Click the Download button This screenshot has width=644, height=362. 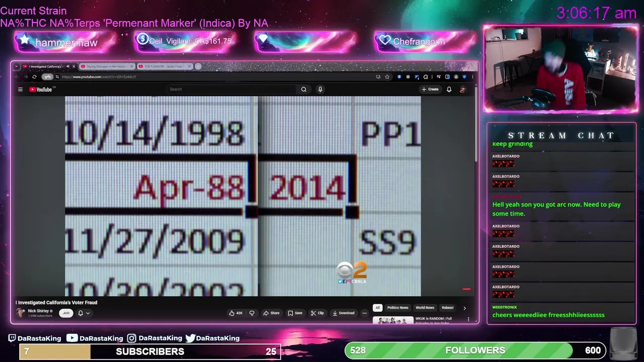(x=343, y=313)
